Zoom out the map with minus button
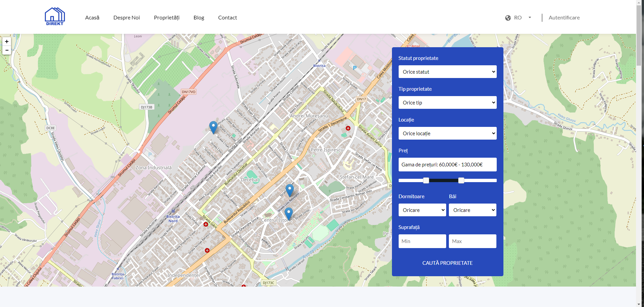The width and height of the screenshot is (644, 307). (x=7, y=50)
